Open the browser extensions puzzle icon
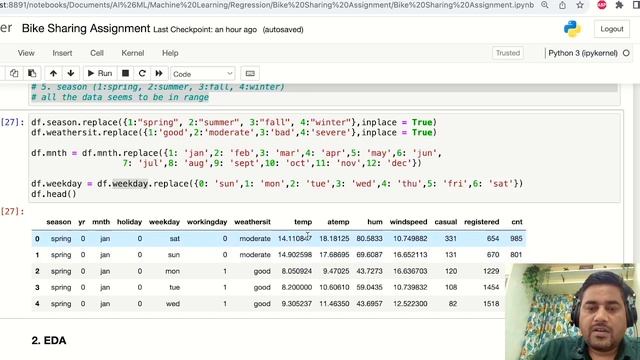 point(619,5)
